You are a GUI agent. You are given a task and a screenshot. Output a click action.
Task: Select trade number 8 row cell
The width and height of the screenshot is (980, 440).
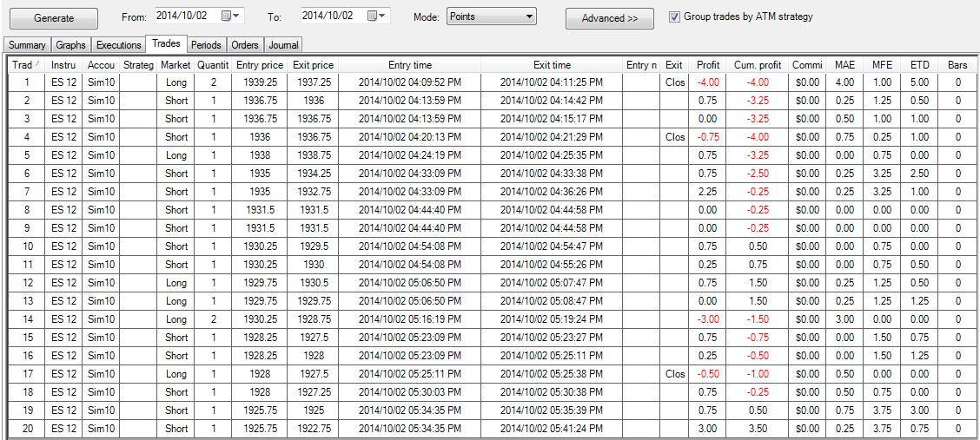pyautogui.click(x=27, y=210)
